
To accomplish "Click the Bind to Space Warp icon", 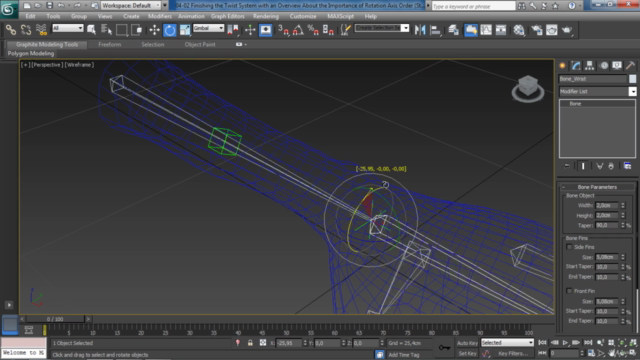I will click(x=41, y=30).
